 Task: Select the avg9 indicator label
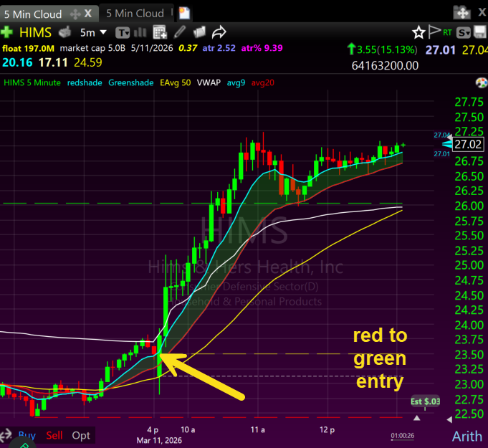(236, 83)
